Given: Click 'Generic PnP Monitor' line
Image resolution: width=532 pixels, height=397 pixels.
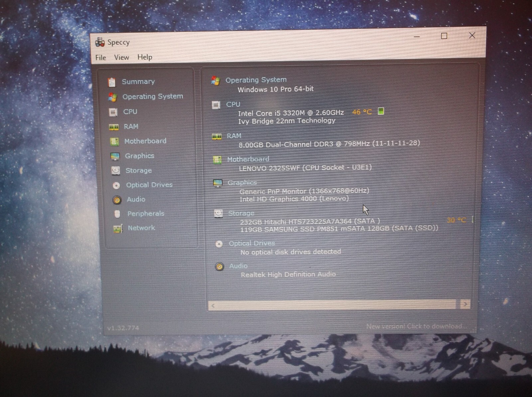Looking at the screenshot, I should tap(304, 191).
